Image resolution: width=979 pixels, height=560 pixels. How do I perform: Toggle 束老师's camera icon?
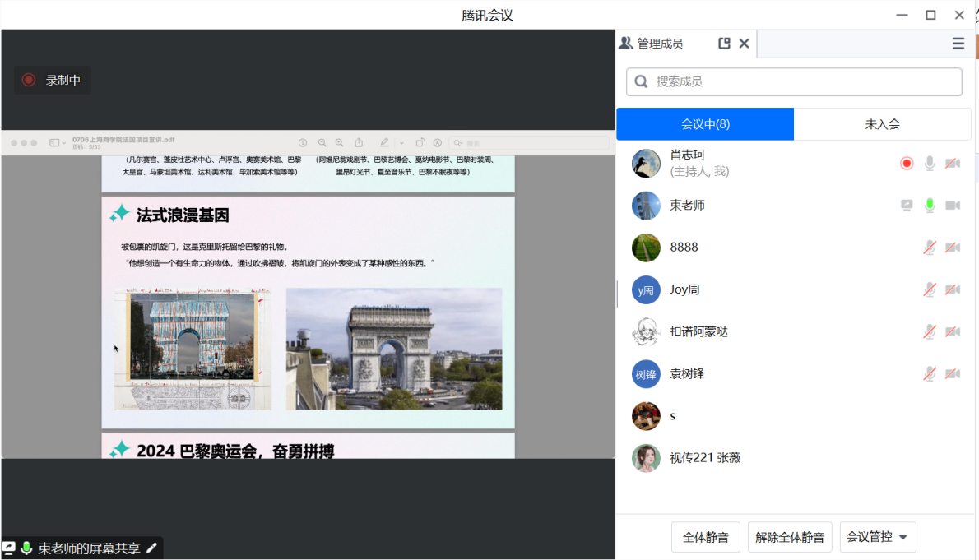tap(952, 206)
